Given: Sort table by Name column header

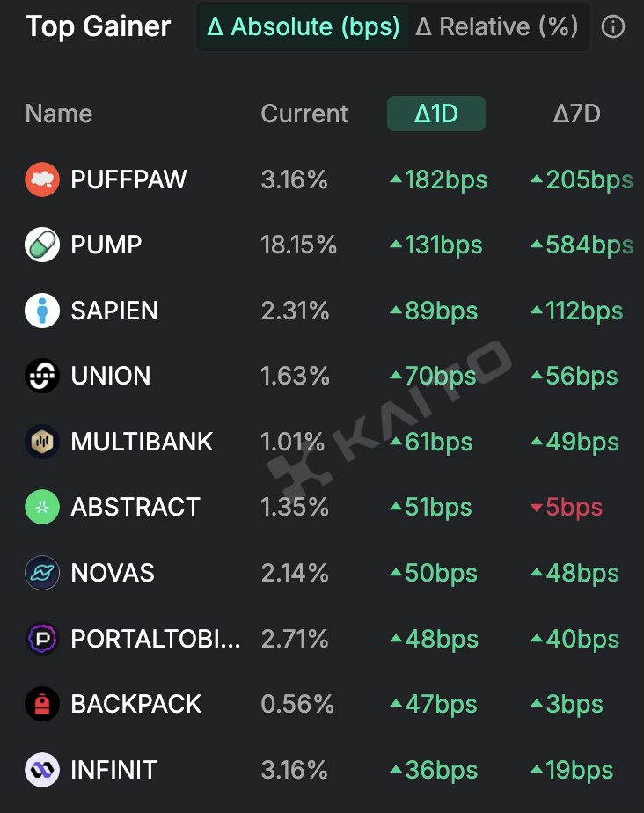Looking at the screenshot, I should [59, 114].
